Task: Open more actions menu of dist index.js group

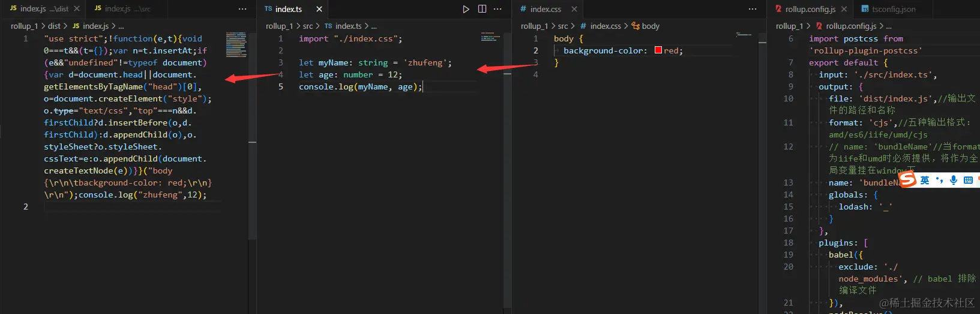Action: tap(242, 9)
